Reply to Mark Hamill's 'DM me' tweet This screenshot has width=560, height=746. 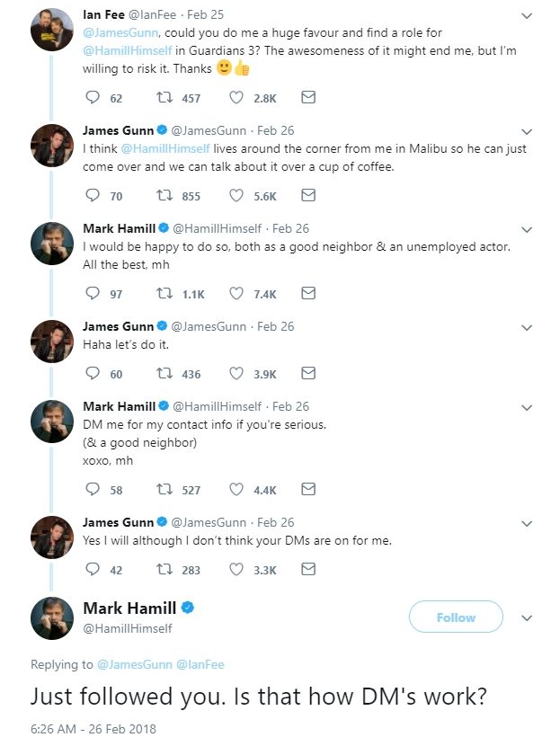pos(93,489)
